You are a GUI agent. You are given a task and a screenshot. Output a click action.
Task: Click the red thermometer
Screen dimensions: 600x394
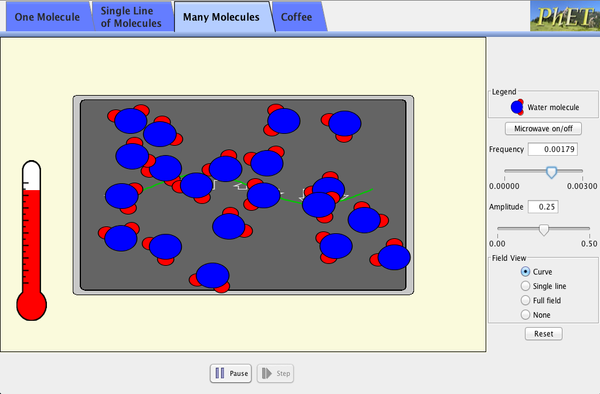pos(31,240)
